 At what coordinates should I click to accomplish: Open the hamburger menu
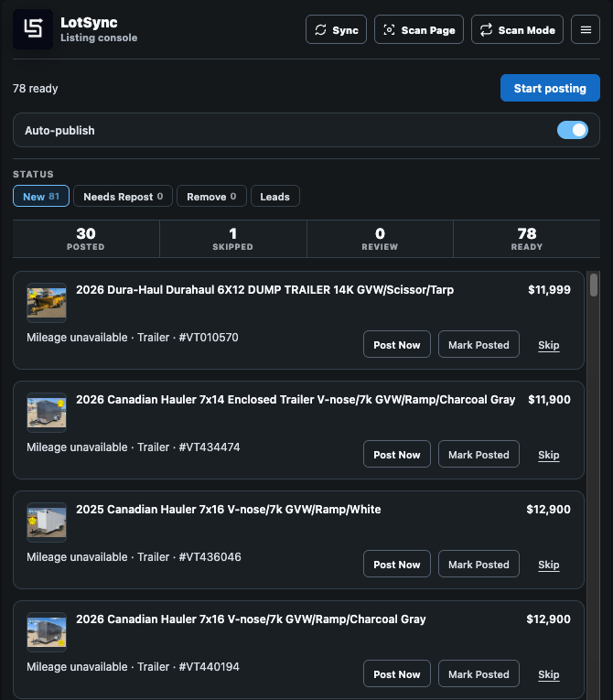pos(586,29)
